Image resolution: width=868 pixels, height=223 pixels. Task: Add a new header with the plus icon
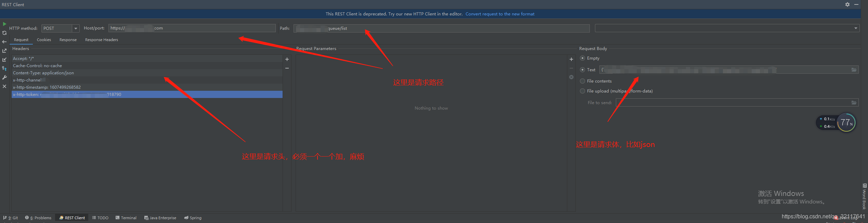point(287,59)
